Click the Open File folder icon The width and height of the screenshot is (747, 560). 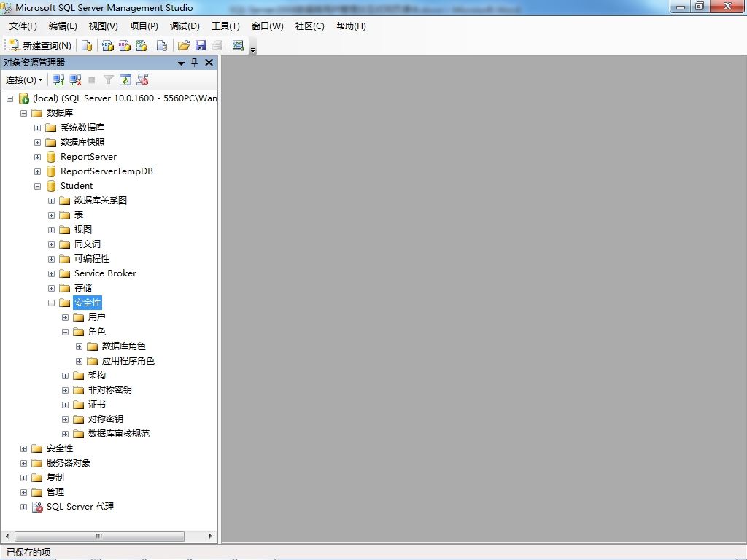(x=183, y=45)
